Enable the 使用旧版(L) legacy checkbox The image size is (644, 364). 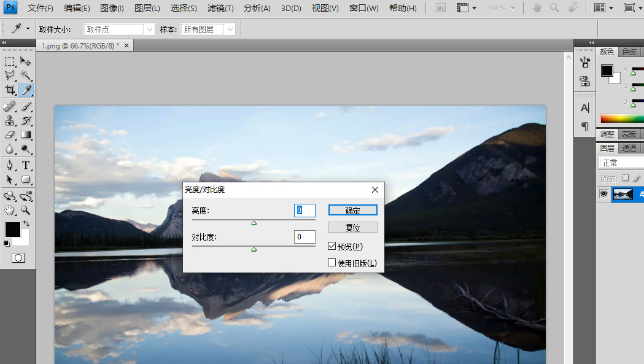tap(332, 263)
